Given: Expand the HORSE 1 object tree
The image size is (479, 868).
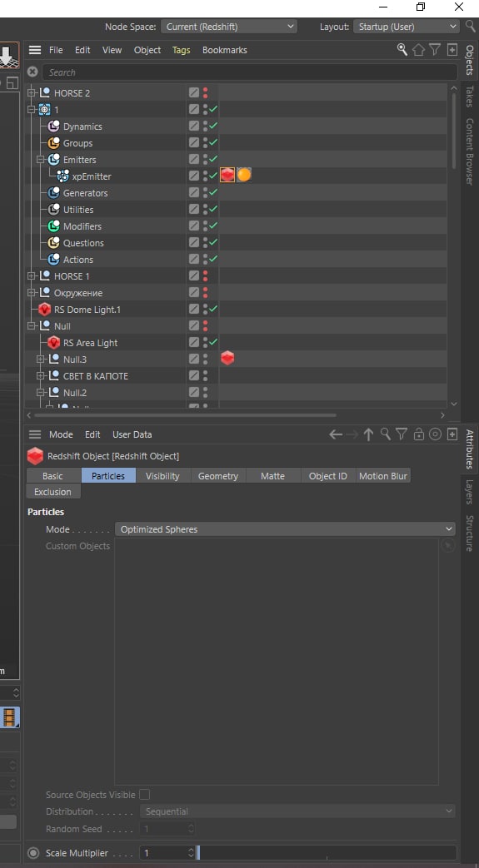Looking at the screenshot, I should [32, 275].
